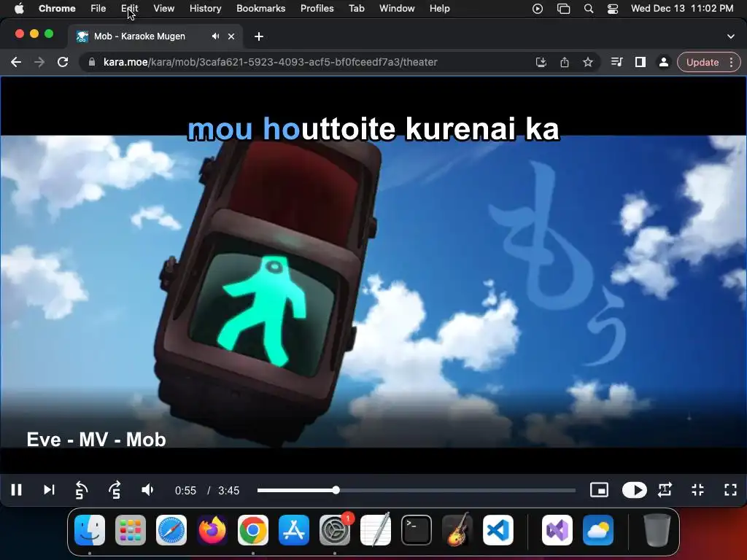
Task: Exit theater mode with the collapse icon
Action: (x=698, y=490)
